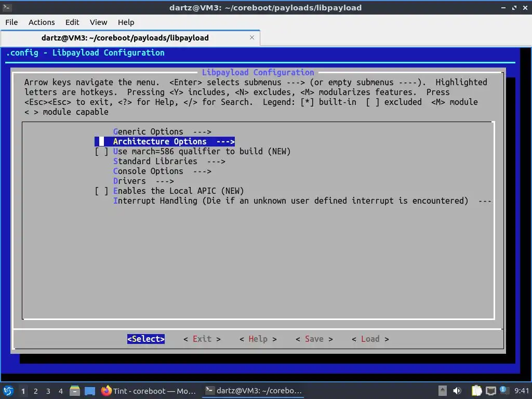Switch to workspace 4
The width and height of the screenshot is (532, 399).
tap(61, 391)
